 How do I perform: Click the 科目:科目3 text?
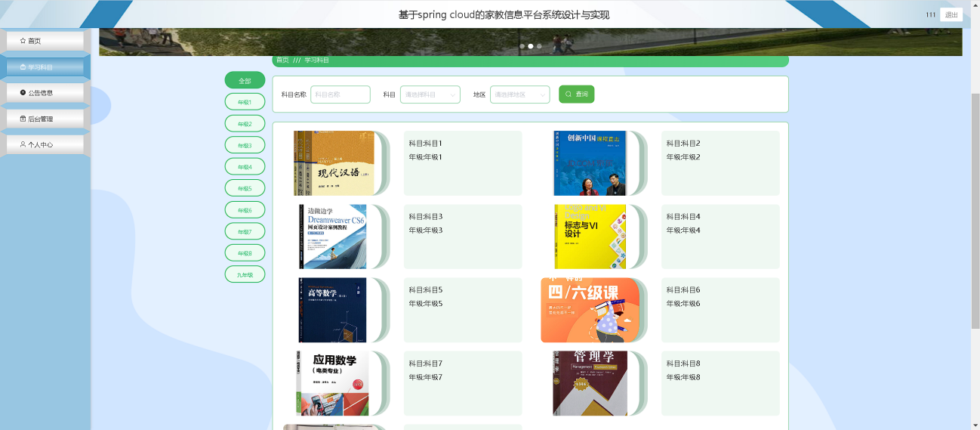[x=426, y=217]
